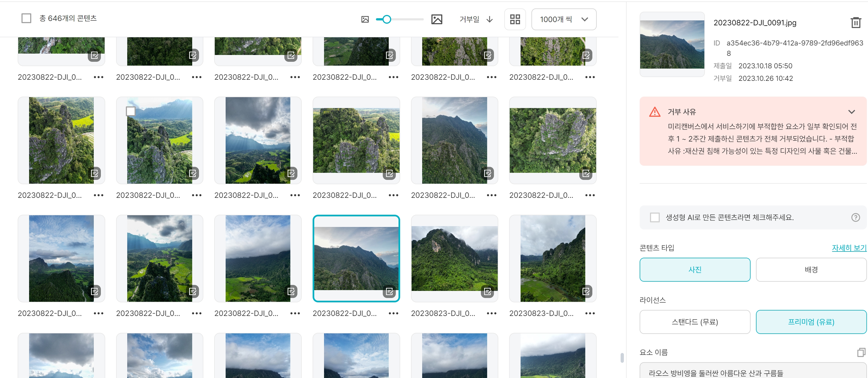868x378 pixels.
Task: Adjust the thumbnail size slider handle
Action: point(387,19)
